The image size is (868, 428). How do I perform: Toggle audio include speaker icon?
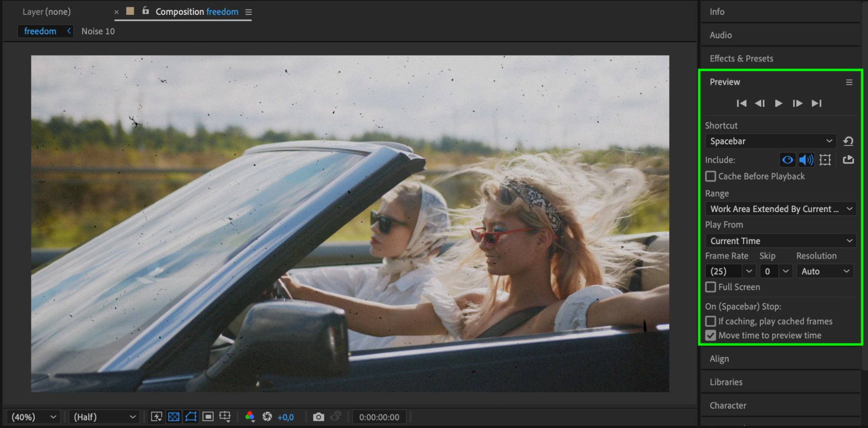[806, 160]
